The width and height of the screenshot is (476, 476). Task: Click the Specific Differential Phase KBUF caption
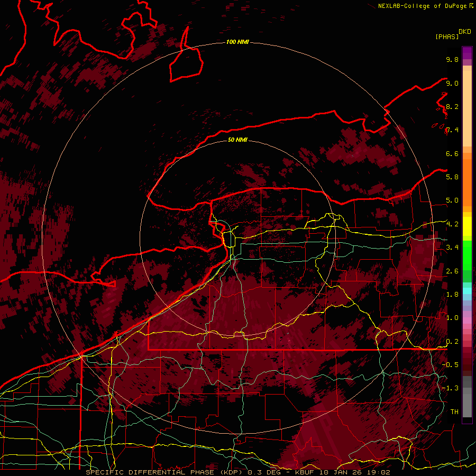[x=237, y=472]
